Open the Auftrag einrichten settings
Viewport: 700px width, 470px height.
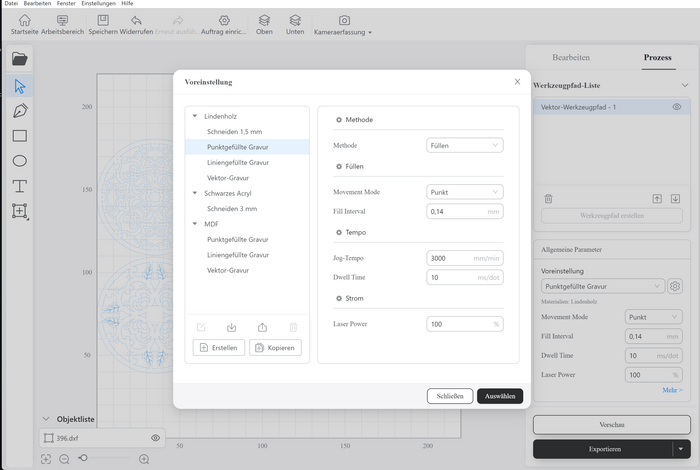(224, 24)
